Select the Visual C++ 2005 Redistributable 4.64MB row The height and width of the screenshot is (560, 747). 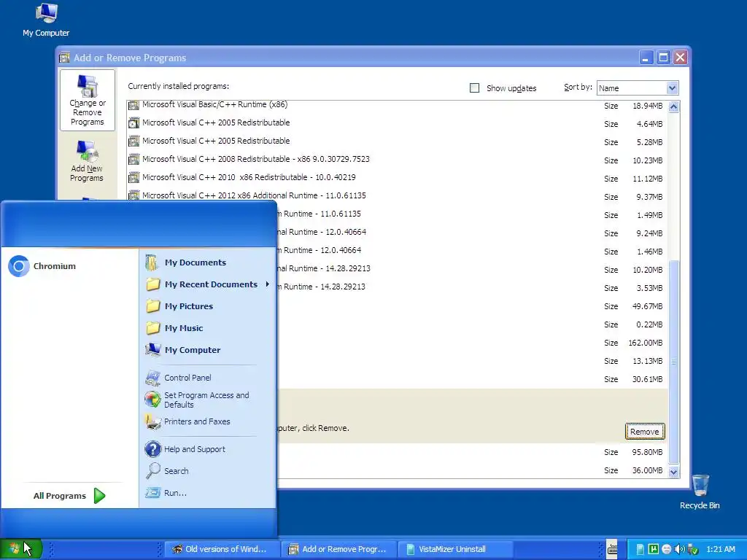(397, 122)
